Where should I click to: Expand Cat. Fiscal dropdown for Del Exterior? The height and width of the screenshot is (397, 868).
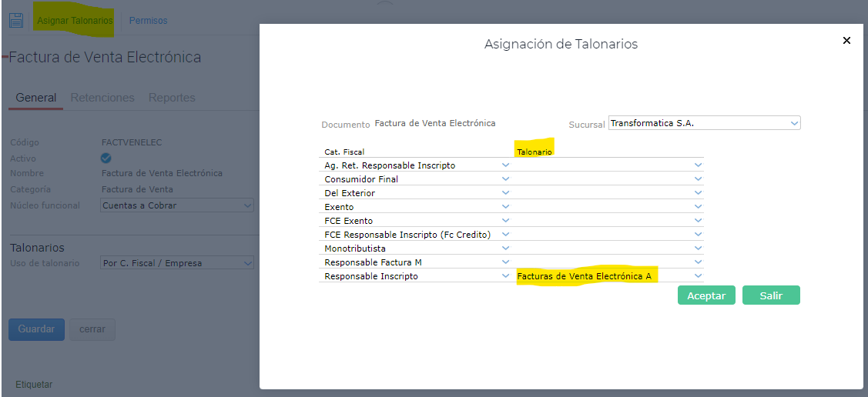[505, 192]
